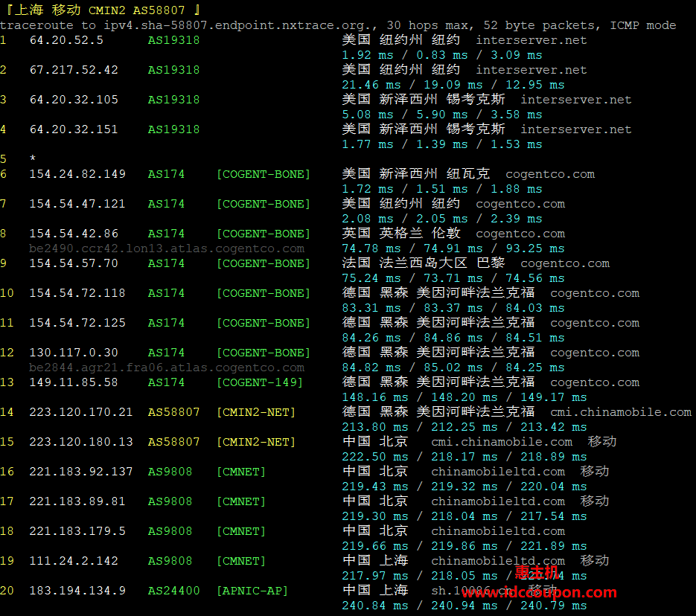
Task: Select IP address '64.20.32.151'
Action: pos(74,129)
